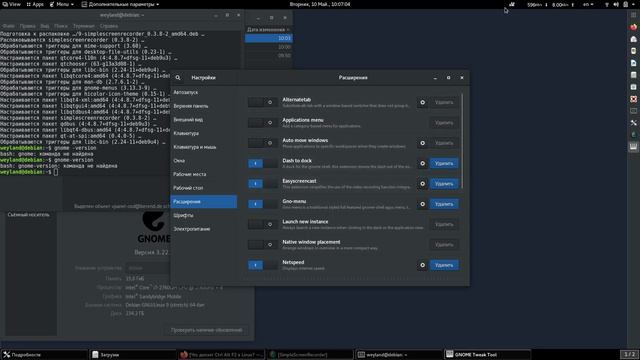
Task: Open settings gear for Easyscreencast extension
Action: click(x=422, y=184)
